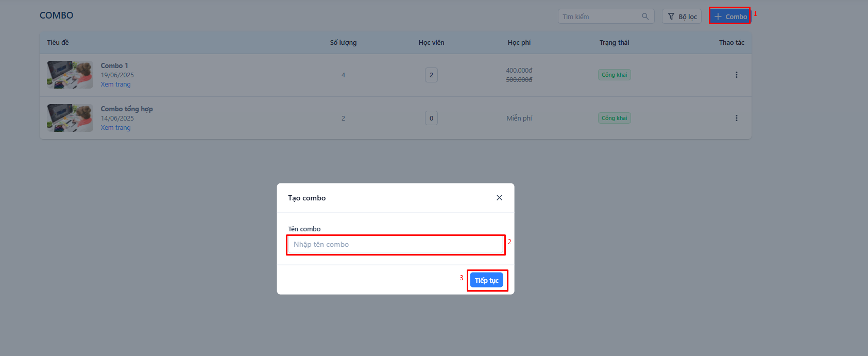Image resolution: width=868 pixels, height=356 pixels.
Task: Click the COMBO page heading
Action: (57, 15)
